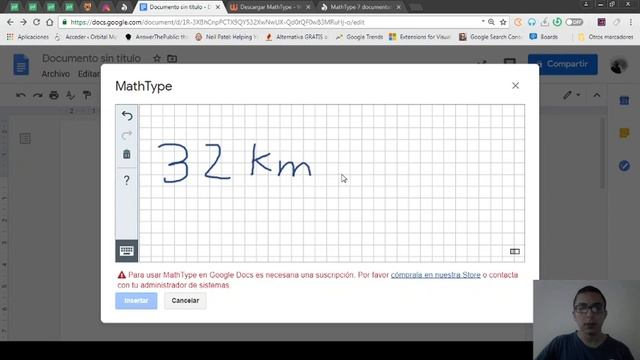This screenshot has height=360, width=640.
Task: Rename the Documento sin título title
Action: click(91, 58)
